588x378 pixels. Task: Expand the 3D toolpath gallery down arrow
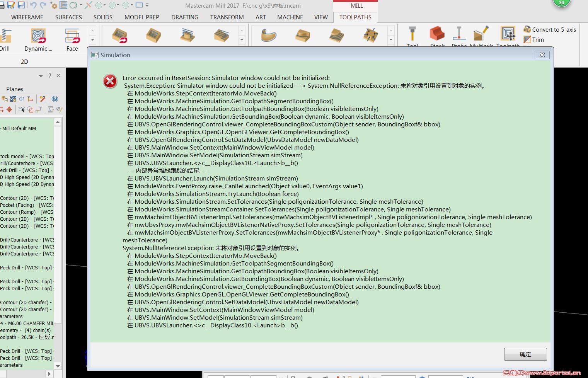[x=242, y=39]
